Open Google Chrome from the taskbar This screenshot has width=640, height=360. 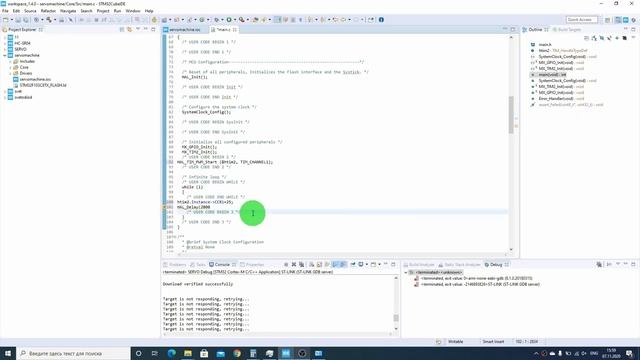[x=237, y=353]
